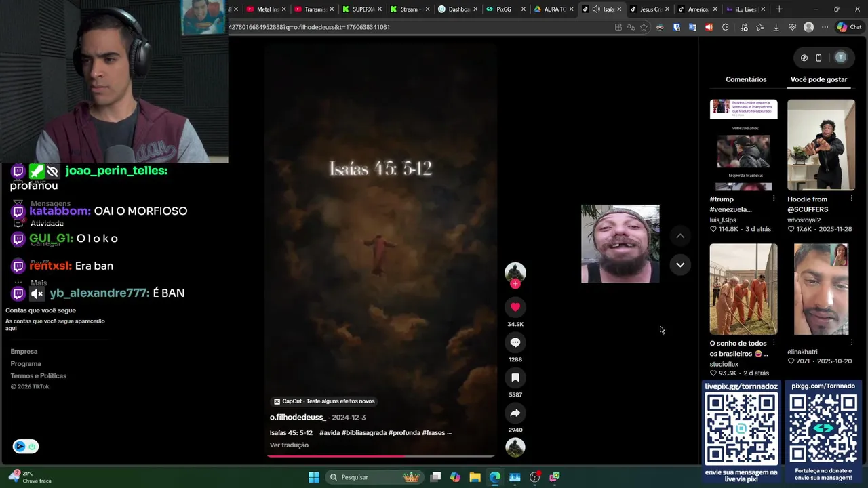Open options menu for #trump #venezuela video
The image size is (868, 488).
pos(774,199)
